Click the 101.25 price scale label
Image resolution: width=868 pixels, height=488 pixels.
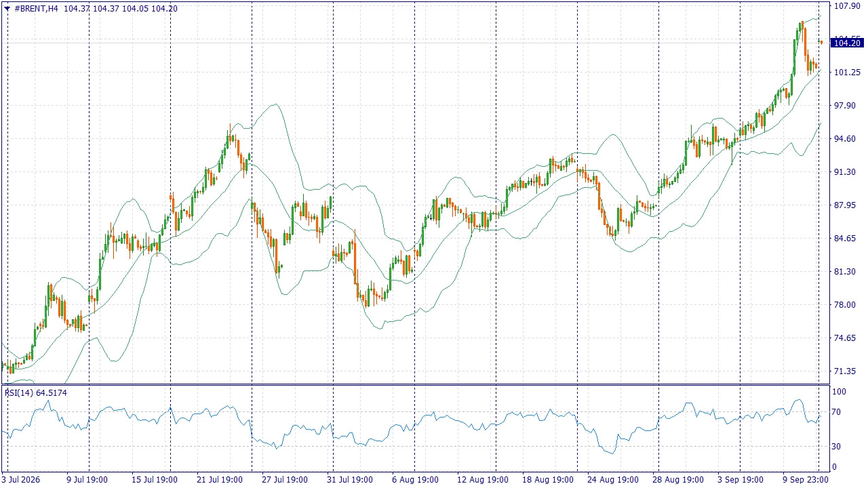tap(847, 73)
